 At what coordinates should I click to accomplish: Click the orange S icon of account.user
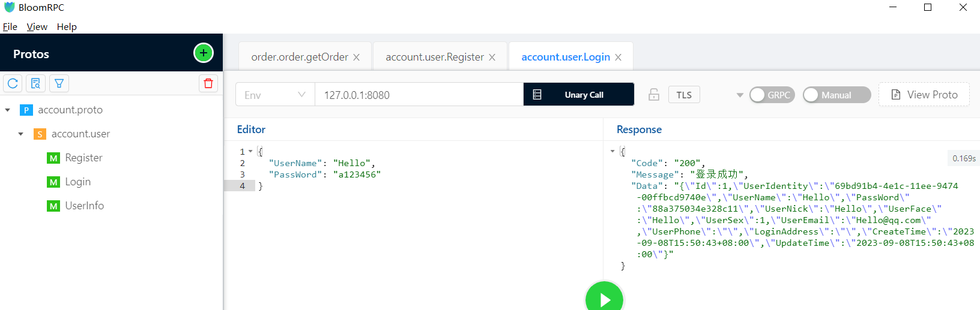[40, 134]
